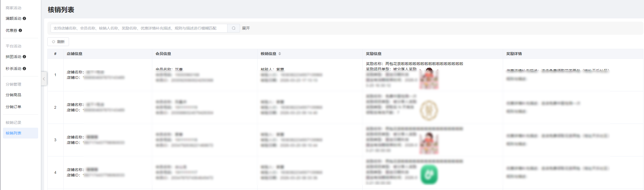Sort table by 核销信息 column arrows
The height and width of the screenshot is (190, 644).
280,54
